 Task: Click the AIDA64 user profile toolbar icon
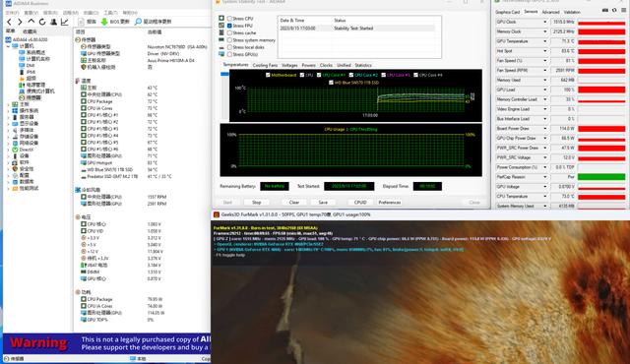pyautogui.click(x=53, y=22)
